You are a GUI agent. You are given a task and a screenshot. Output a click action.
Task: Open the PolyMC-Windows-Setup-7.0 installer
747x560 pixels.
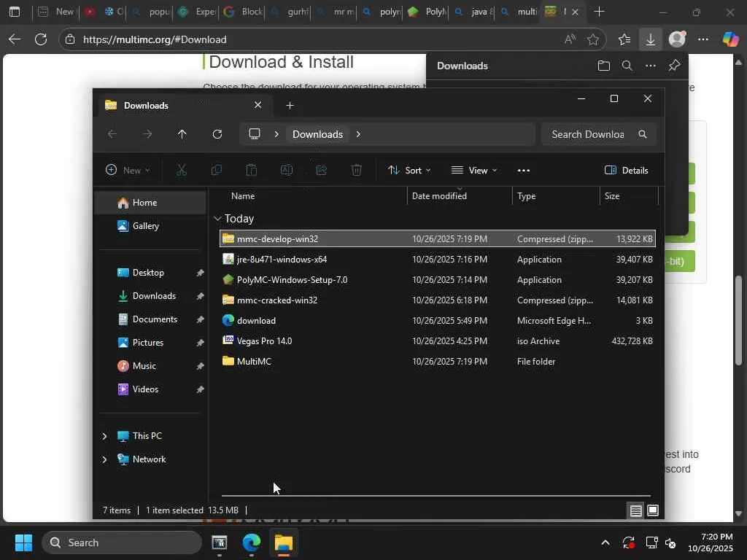pyautogui.click(x=292, y=280)
